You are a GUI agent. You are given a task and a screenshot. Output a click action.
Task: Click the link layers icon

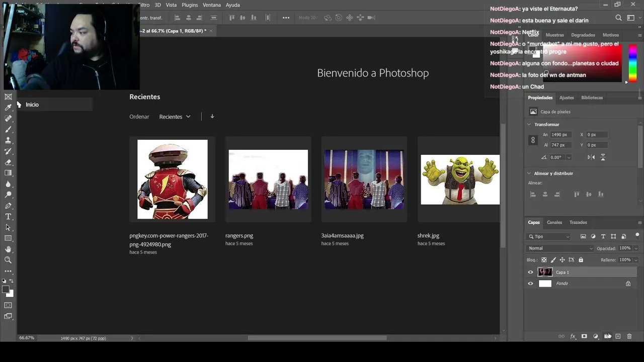(x=561, y=336)
